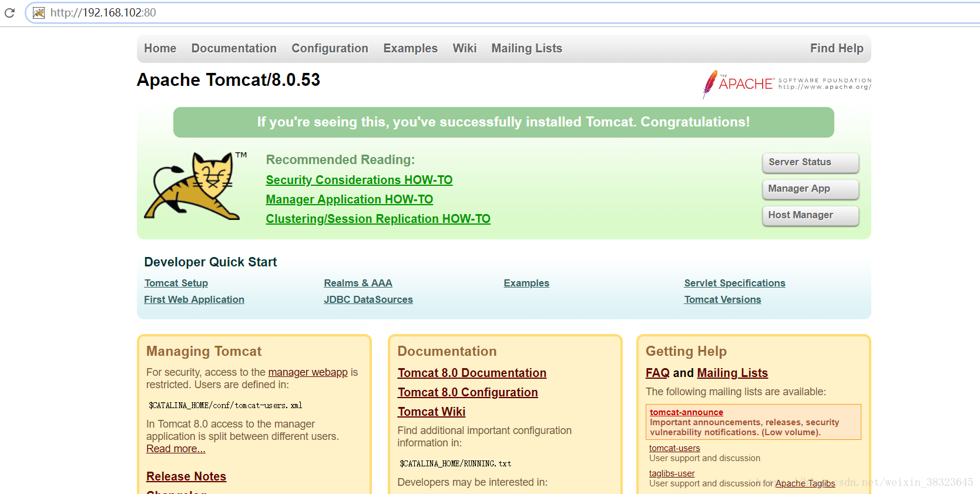Open Security Considerations HOW-TO link
The height and width of the screenshot is (494, 980).
click(x=359, y=180)
